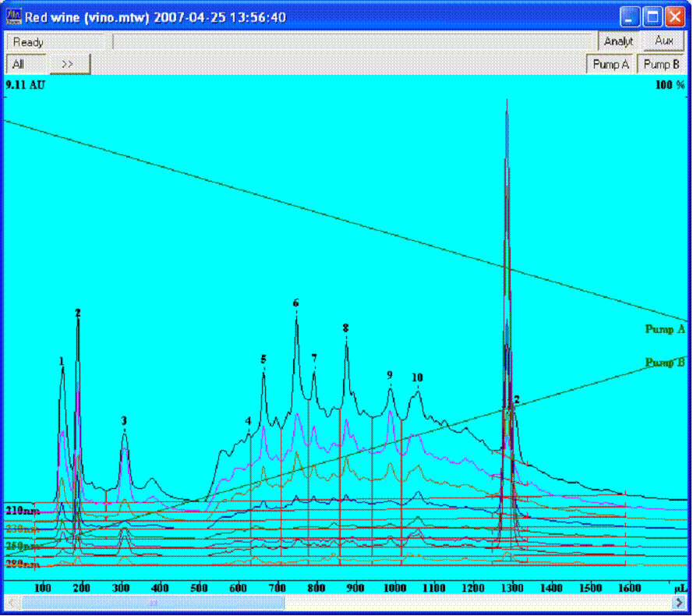Expand options with the >> button
Viewport: 693px width, 616px height.
click(x=69, y=64)
